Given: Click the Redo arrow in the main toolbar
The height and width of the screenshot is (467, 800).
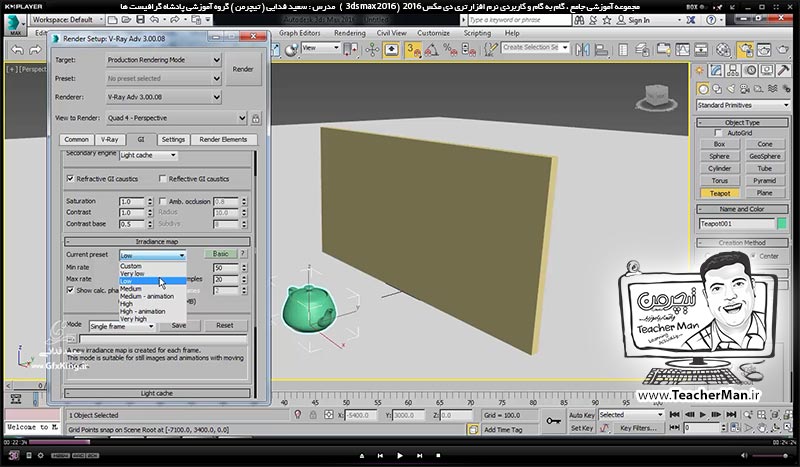Looking at the screenshot, I should point(35,50).
